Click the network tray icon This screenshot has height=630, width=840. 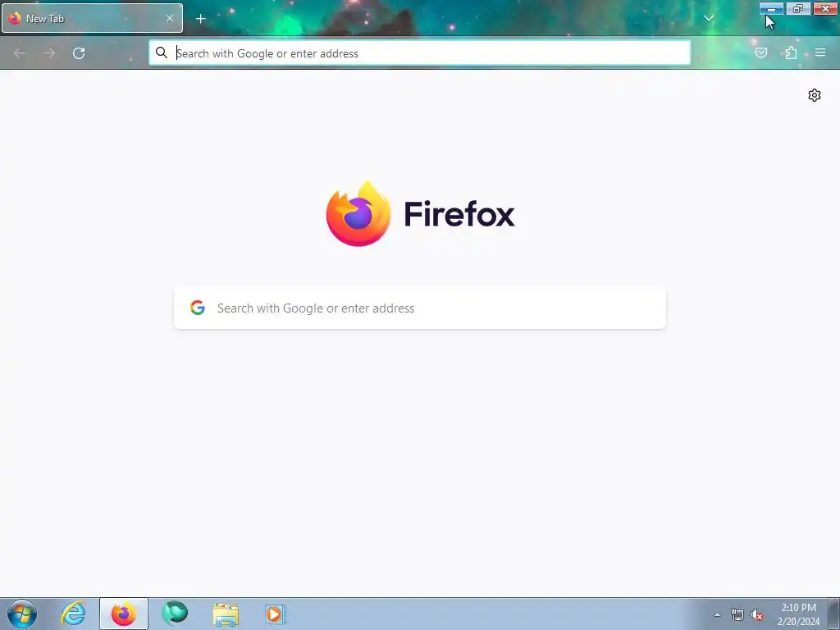737,614
